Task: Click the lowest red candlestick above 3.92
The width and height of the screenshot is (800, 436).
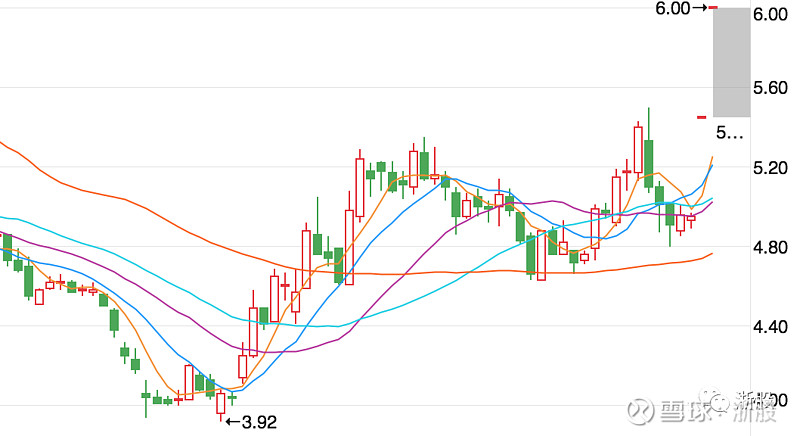Action: click(221, 403)
